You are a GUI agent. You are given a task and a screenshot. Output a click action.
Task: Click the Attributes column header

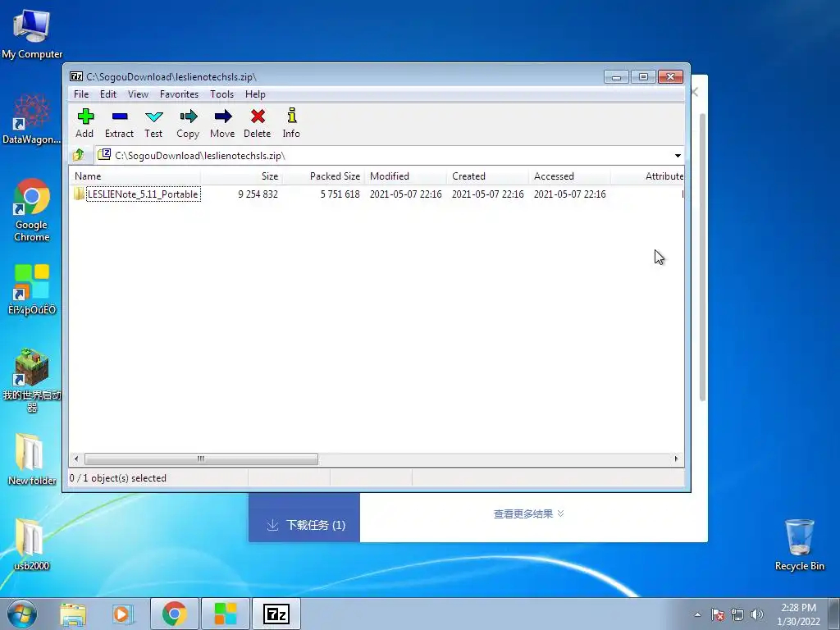[648, 176]
